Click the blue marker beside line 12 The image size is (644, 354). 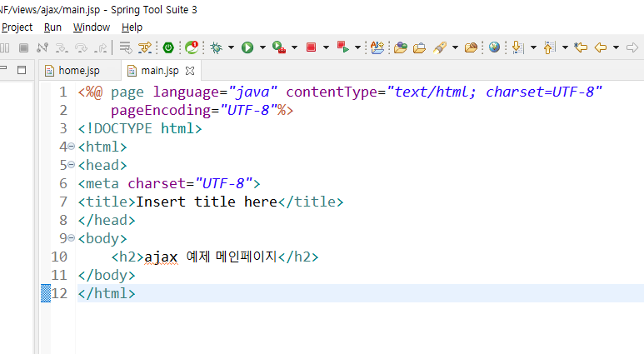(46, 293)
